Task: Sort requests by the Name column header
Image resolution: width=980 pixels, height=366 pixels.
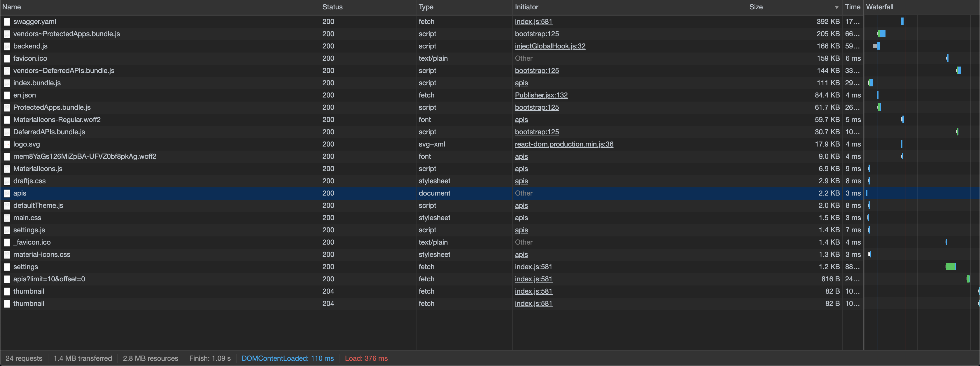Action: point(12,7)
